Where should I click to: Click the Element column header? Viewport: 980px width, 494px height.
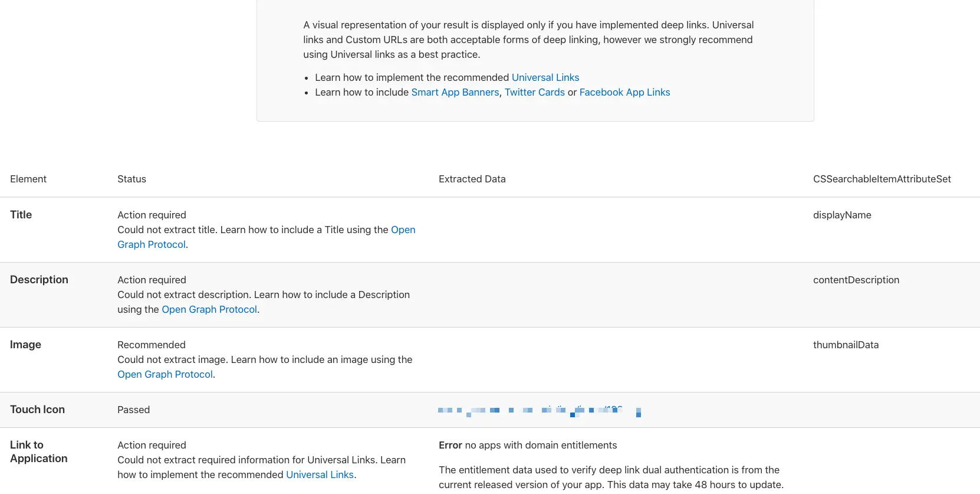[x=28, y=179]
